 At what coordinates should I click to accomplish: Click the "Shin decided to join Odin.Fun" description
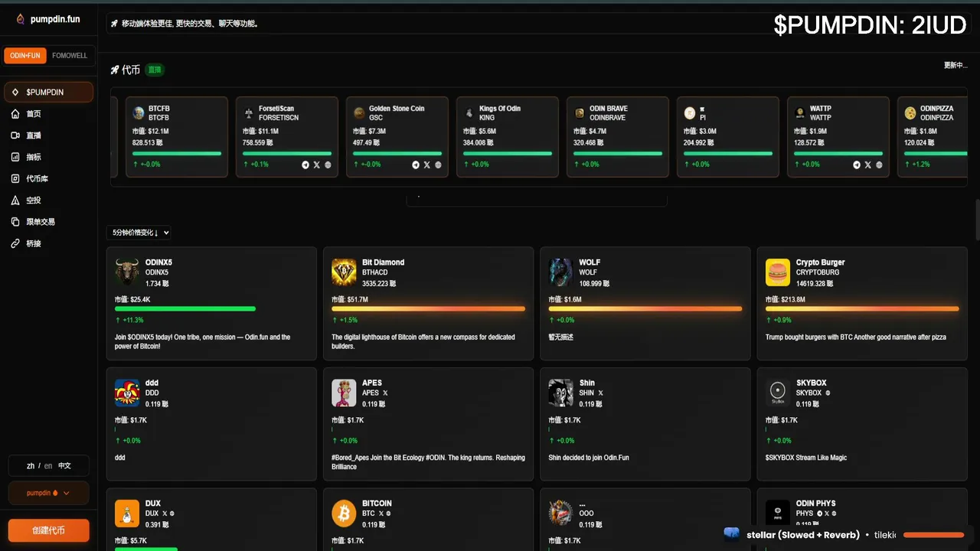pos(589,458)
